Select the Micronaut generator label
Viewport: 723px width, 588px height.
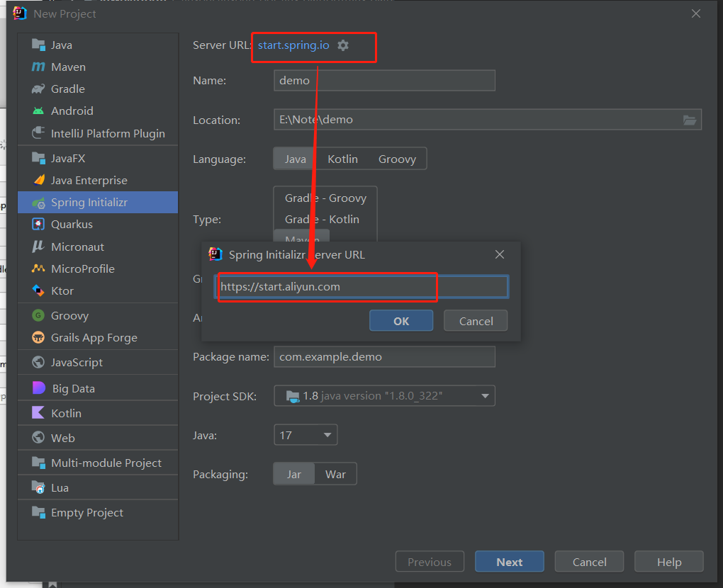click(x=77, y=247)
